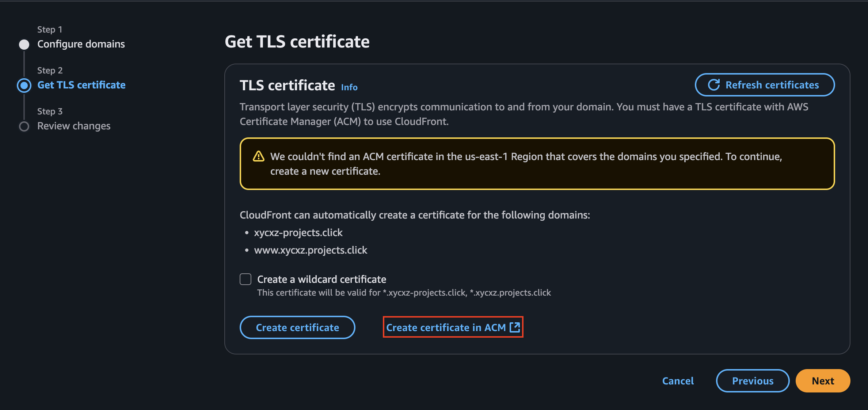Click the external link icon beside Create certificate in ACM

coord(514,327)
